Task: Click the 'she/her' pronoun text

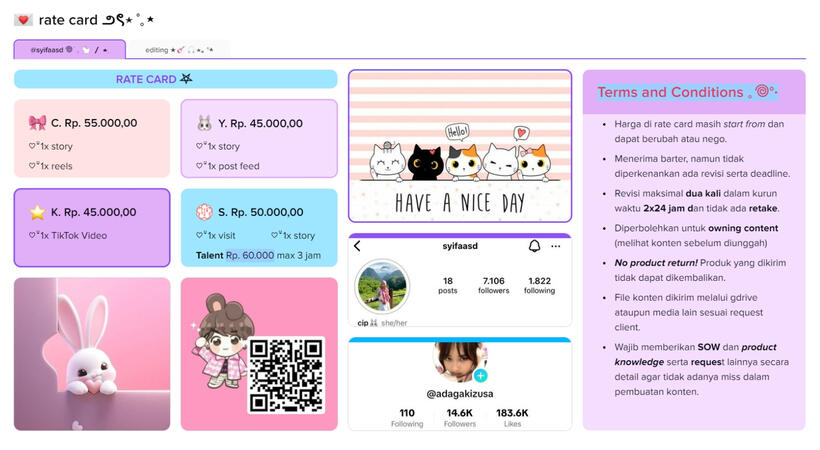Action: [394, 323]
